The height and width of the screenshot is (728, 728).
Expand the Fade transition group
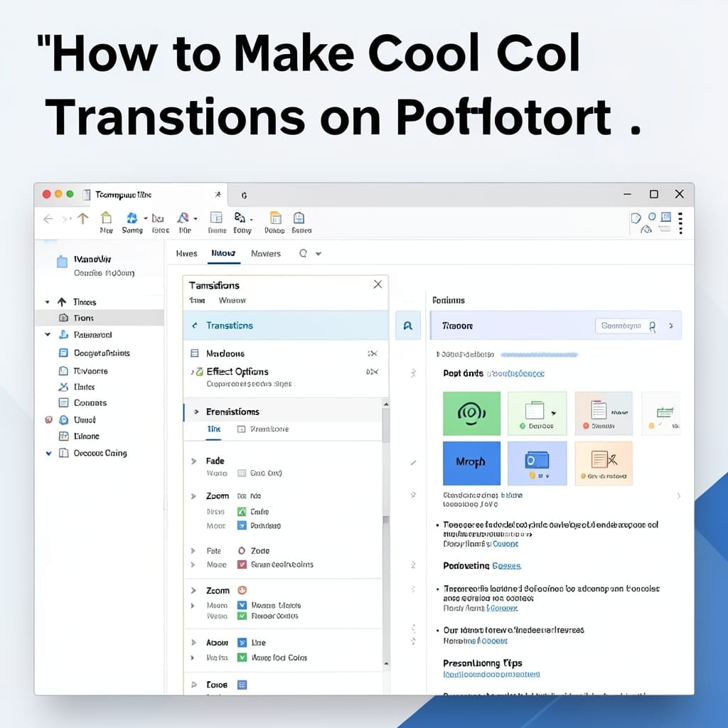point(193,461)
